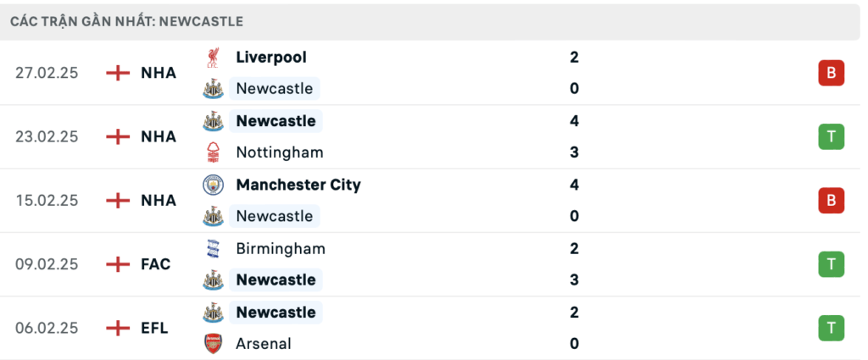Viewport: 868px width, 360px height.
Task: Click the red B badge for Liverpool match
Action: 831,73
